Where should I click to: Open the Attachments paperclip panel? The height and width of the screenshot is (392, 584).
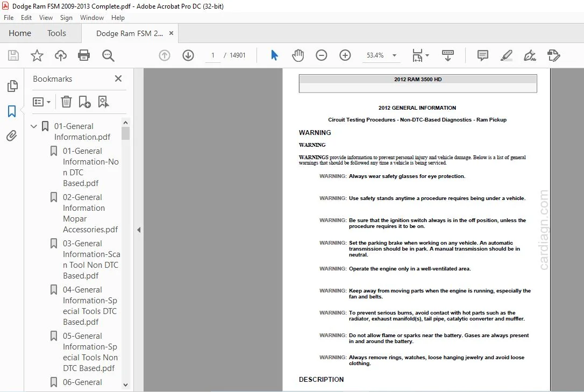click(x=12, y=136)
